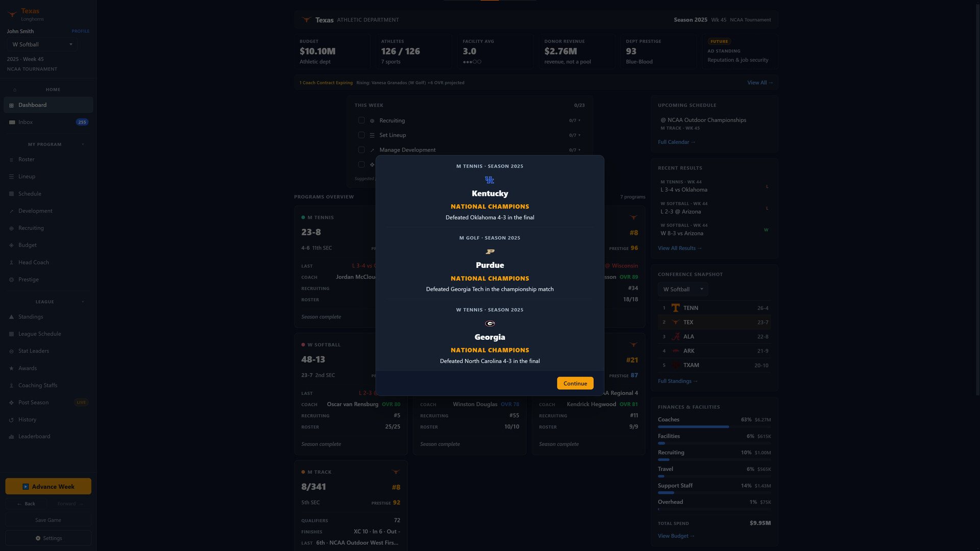Click Continue in the champions dialog

[x=575, y=384]
